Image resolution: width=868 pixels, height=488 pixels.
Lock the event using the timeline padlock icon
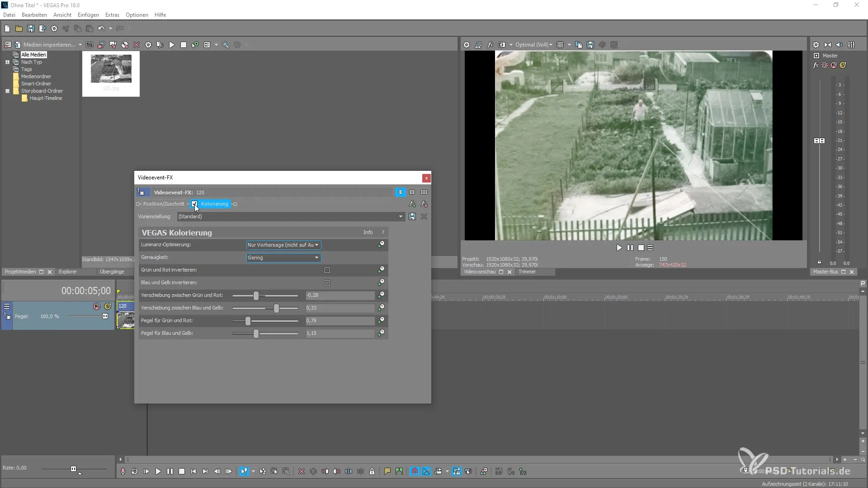click(372, 471)
